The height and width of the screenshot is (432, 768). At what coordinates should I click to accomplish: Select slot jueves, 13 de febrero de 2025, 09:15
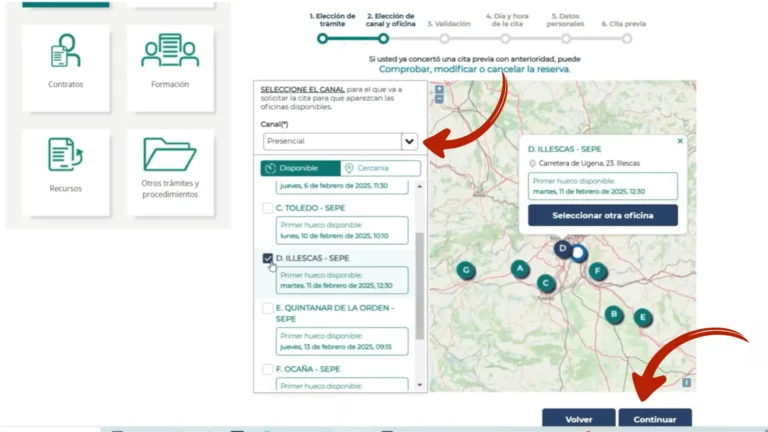[x=342, y=341]
